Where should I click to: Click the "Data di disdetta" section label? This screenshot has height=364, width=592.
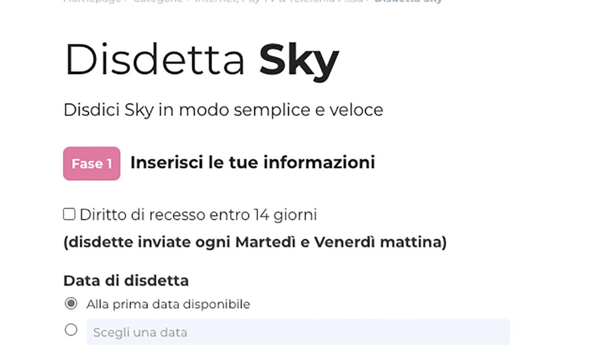point(126,280)
